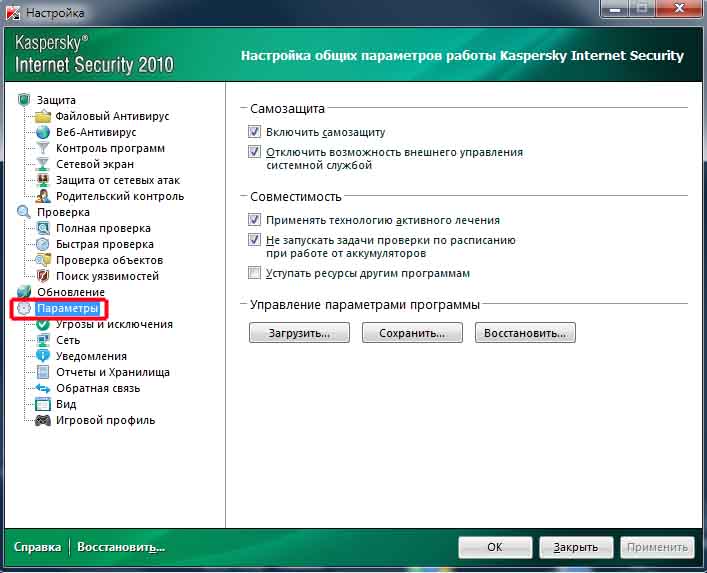Open Быстрая проверка settings

pyautogui.click(x=105, y=244)
